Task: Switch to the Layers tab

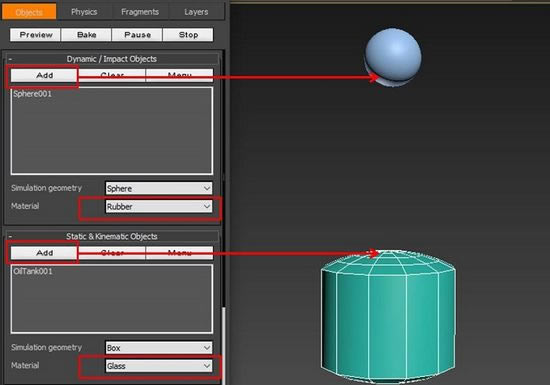Action: pyautogui.click(x=196, y=12)
